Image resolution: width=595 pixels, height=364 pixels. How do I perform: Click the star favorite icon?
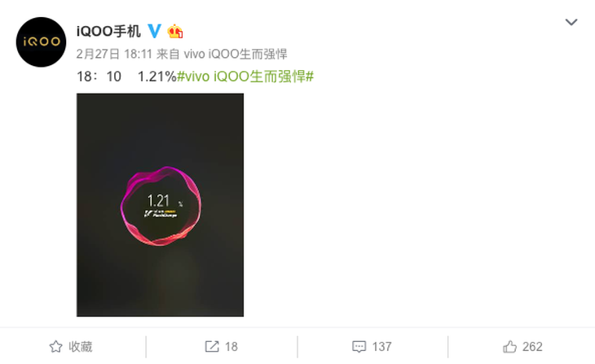pyautogui.click(x=55, y=347)
